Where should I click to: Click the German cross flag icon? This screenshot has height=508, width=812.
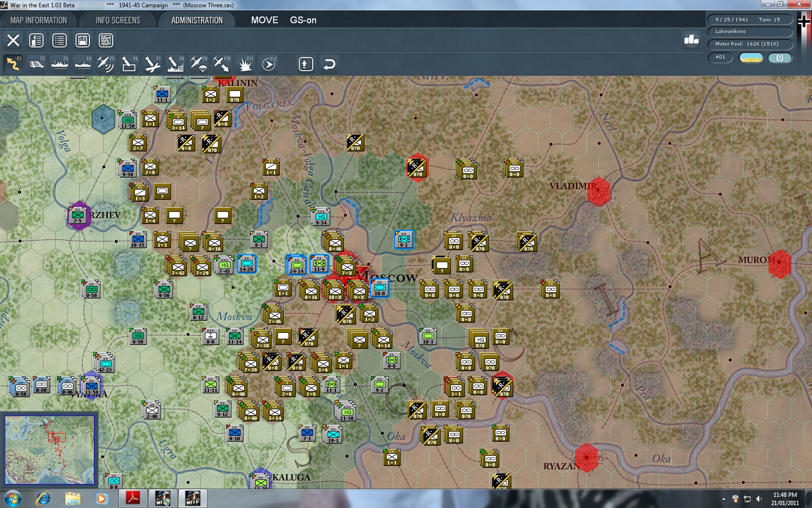pos(804,21)
